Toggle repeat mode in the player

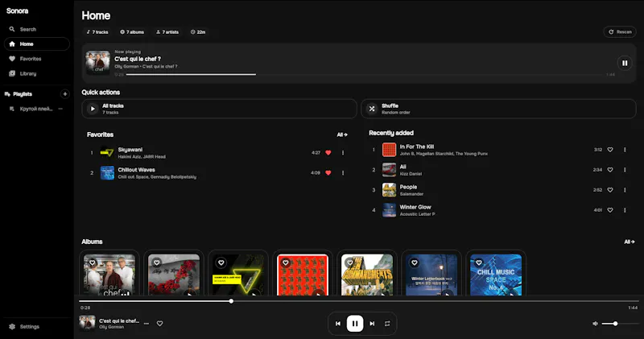coord(387,324)
